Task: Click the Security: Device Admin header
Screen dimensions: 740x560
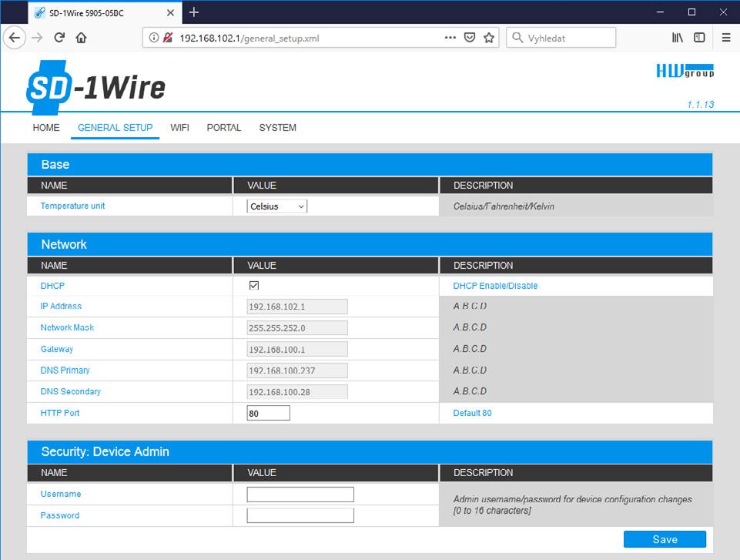Action: click(x=370, y=452)
